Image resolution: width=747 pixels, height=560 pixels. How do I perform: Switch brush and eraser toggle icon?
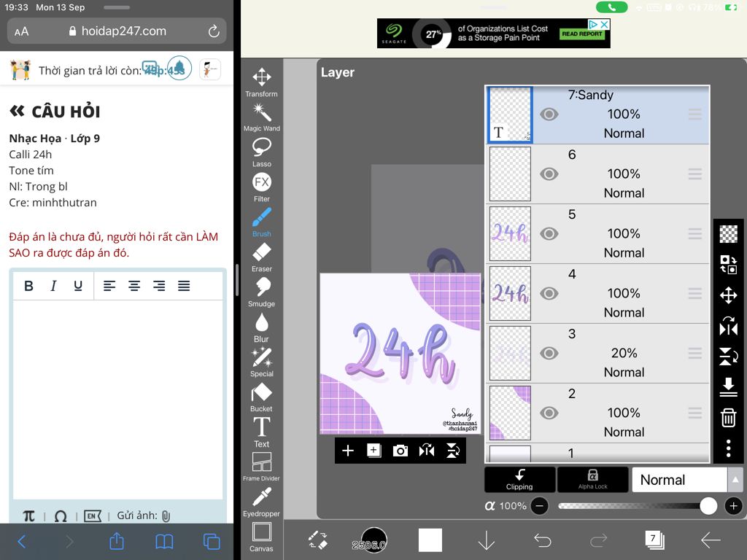tap(318, 540)
